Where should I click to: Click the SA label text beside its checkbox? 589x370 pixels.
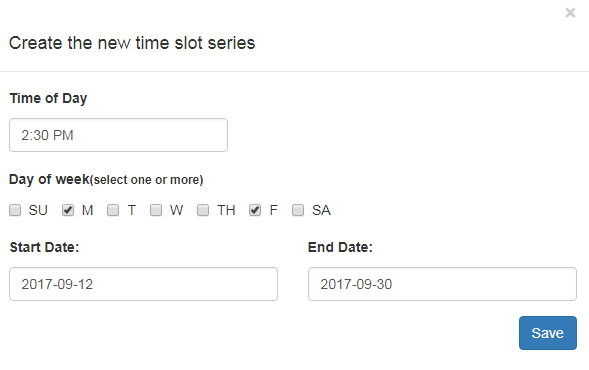tap(322, 210)
